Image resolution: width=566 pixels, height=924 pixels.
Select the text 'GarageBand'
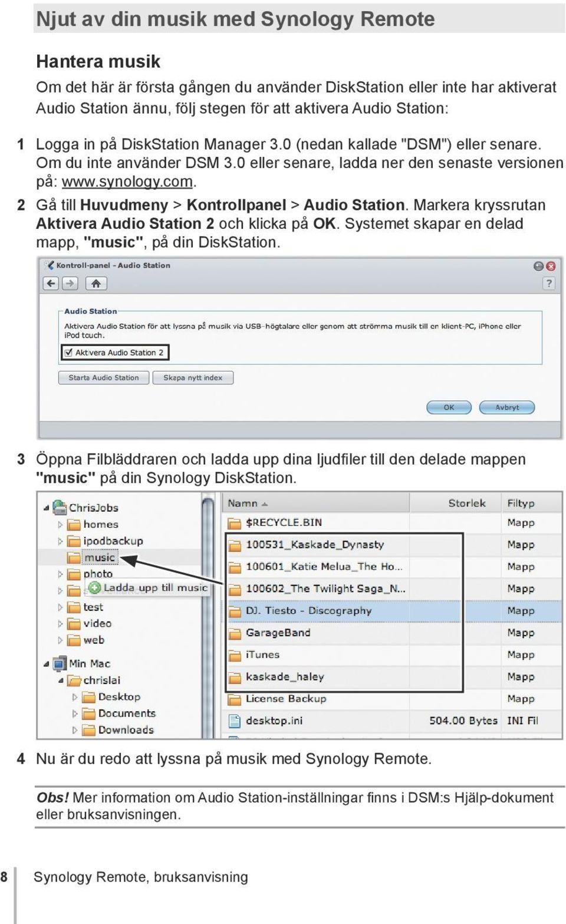278,633
